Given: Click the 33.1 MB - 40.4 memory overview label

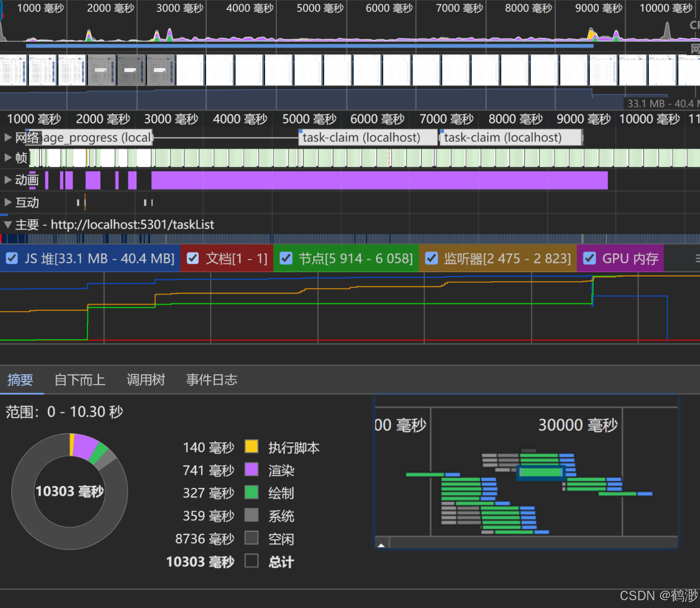Looking at the screenshot, I should [663, 103].
